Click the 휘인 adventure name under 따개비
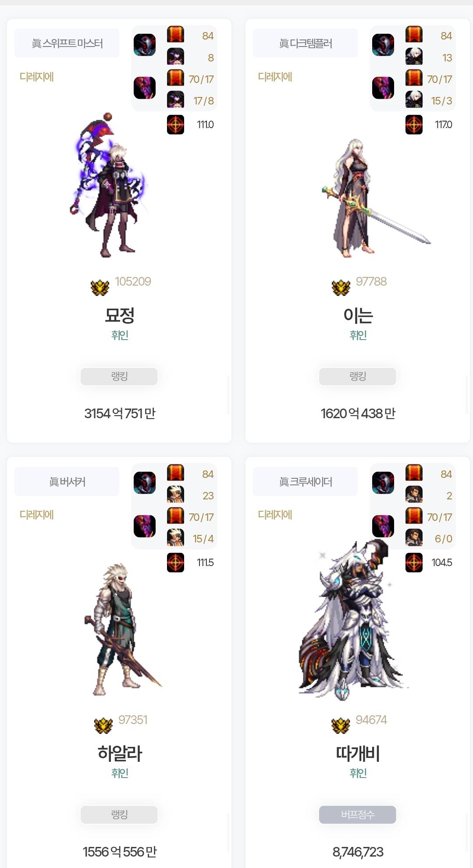The image size is (473, 868). [358, 773]
